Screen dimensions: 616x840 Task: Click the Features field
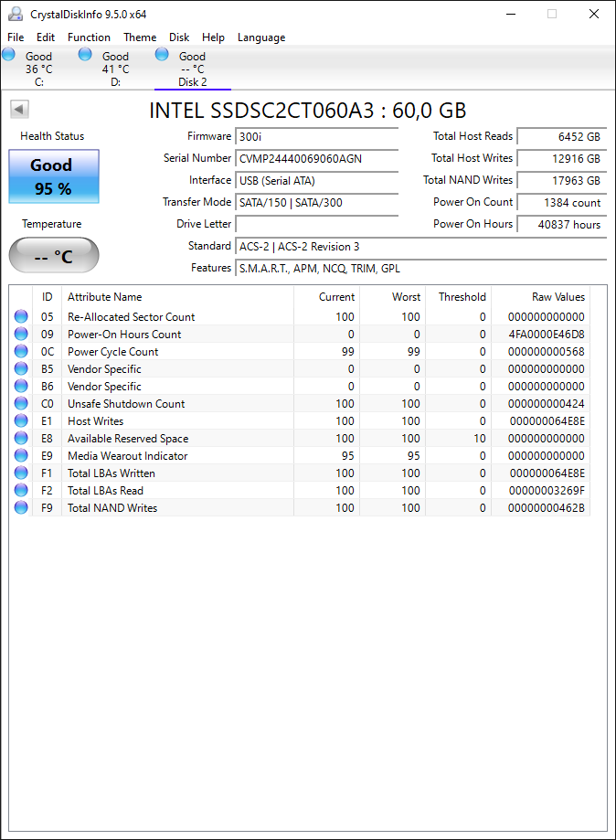coord(420,269)
